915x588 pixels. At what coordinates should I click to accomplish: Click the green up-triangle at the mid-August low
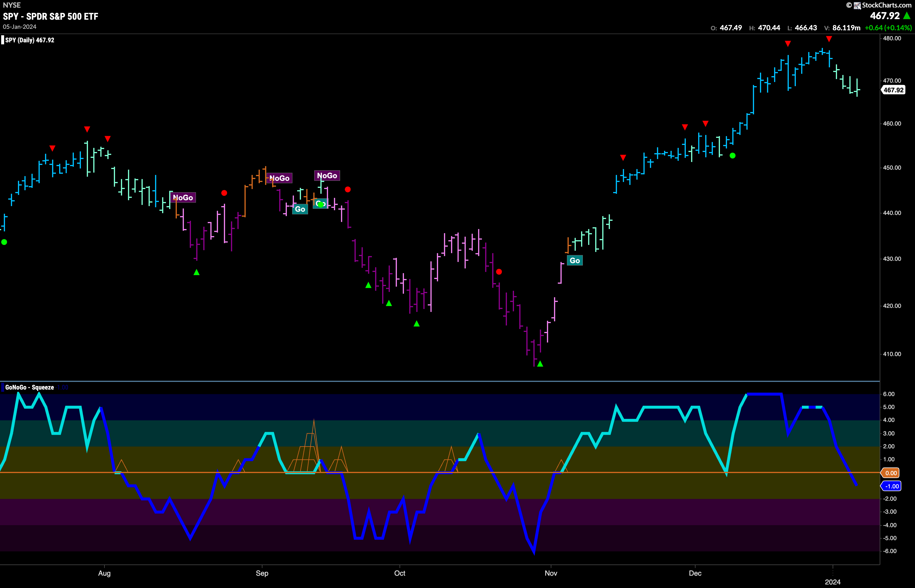point(196,272)
